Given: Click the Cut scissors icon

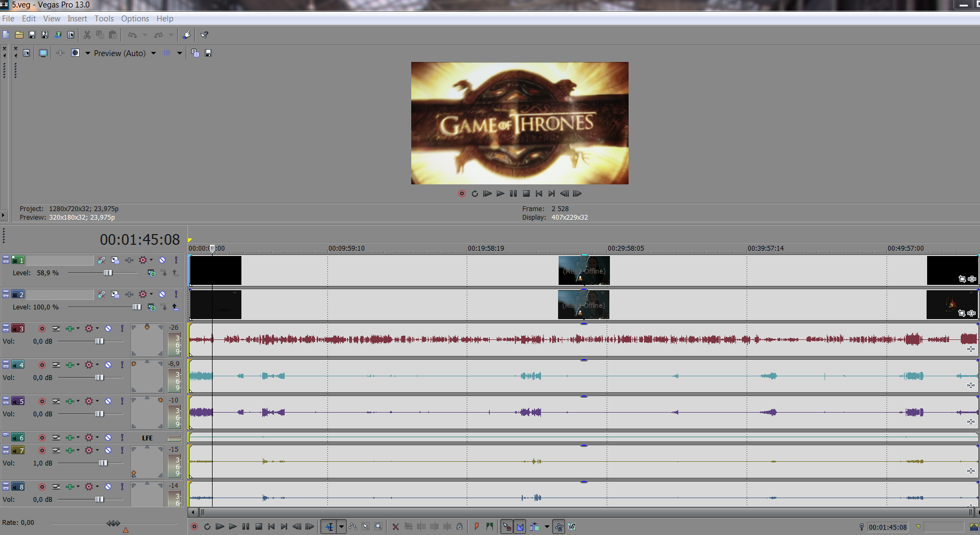Looking at the screenshot, I should point(87,35).
